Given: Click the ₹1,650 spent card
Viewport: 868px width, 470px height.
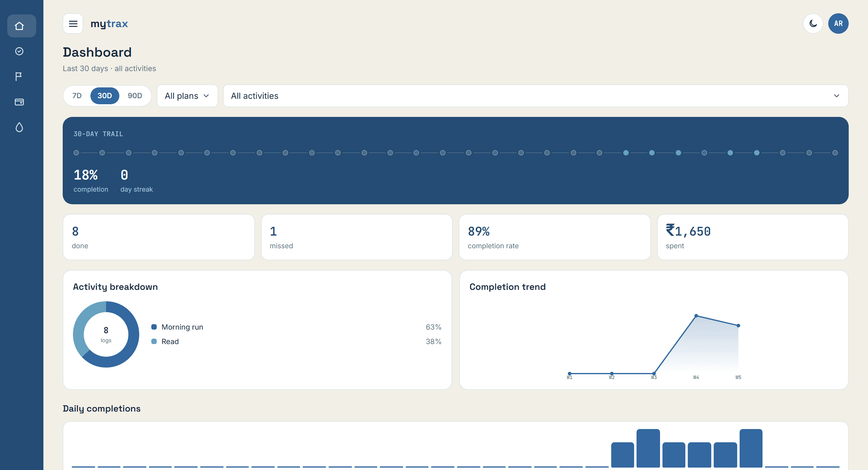Looking at the screenshot, I should click(x=753, y=237).
